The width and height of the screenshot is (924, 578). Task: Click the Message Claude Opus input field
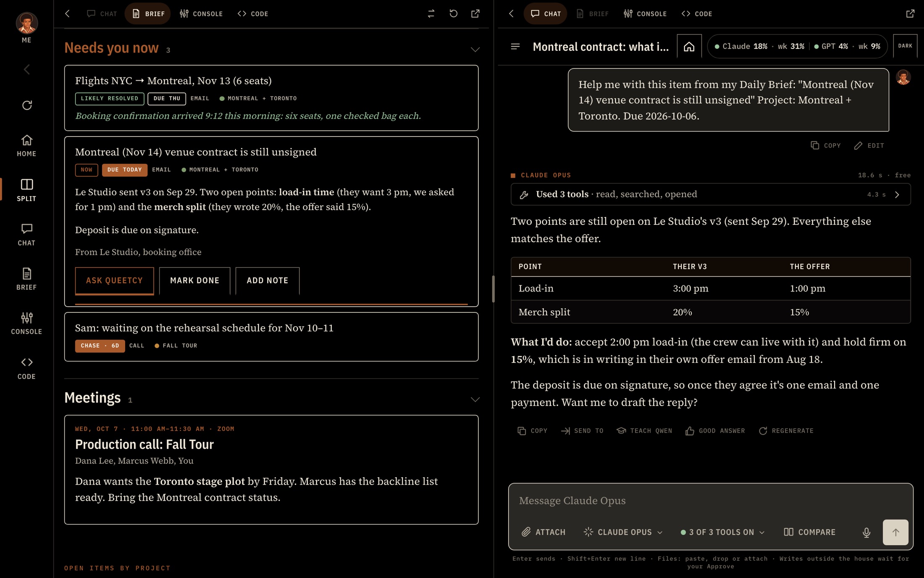(x=711, y=501)
